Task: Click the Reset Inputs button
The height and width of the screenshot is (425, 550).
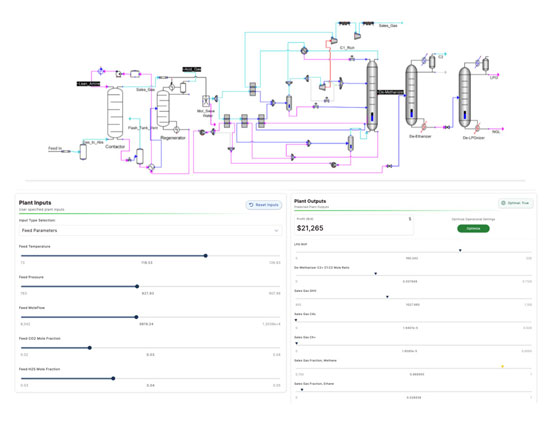Action: coord(264,205)
